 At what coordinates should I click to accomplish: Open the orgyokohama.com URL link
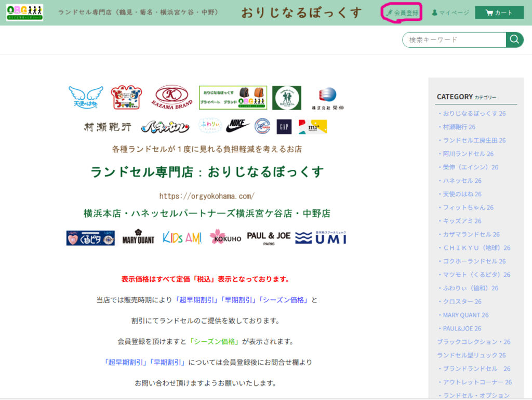(207, 196)
